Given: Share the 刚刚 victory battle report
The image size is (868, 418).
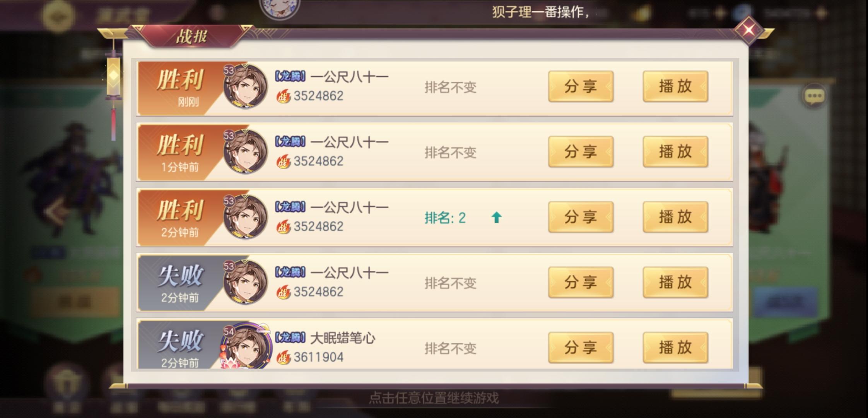Looking at the screenshot, I should click(x=581, y=86).
